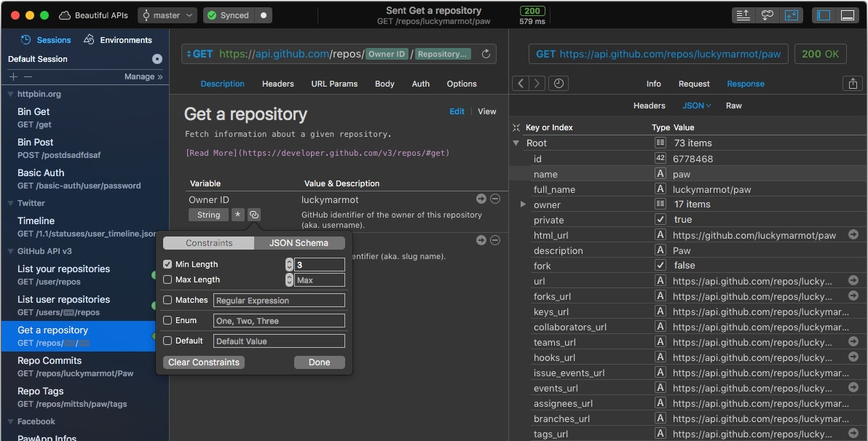
Task: Click the export icon in the top toolbar
Action: [743, 15]
